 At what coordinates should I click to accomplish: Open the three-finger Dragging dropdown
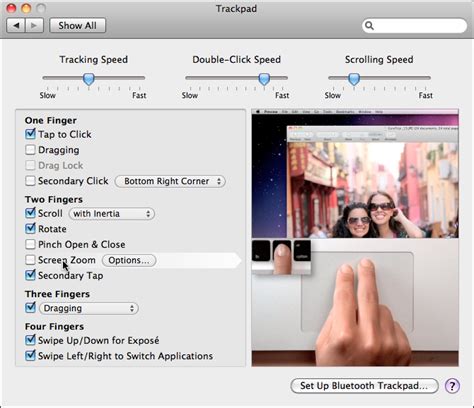(x=89, y=308)
